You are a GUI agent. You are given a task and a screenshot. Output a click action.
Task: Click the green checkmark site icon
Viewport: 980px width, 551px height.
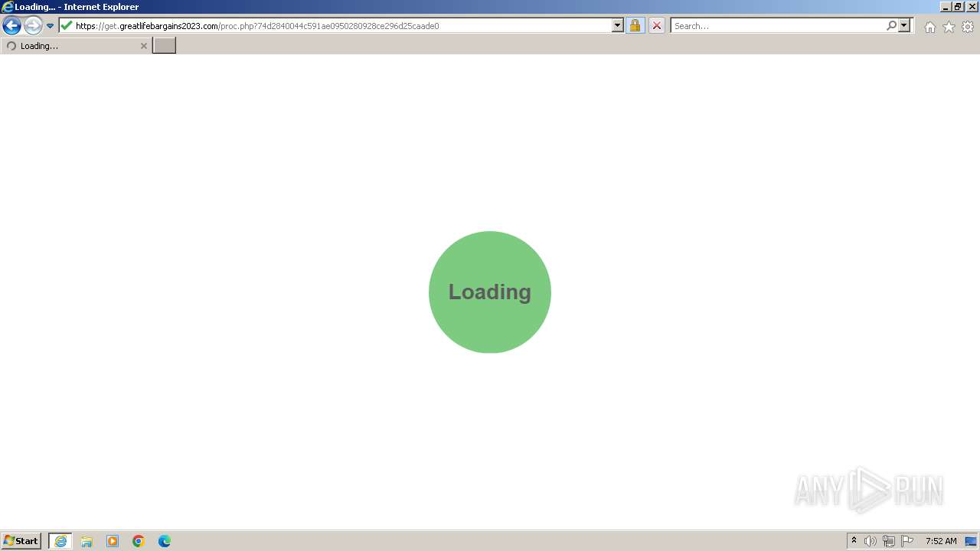coord(67,25)
